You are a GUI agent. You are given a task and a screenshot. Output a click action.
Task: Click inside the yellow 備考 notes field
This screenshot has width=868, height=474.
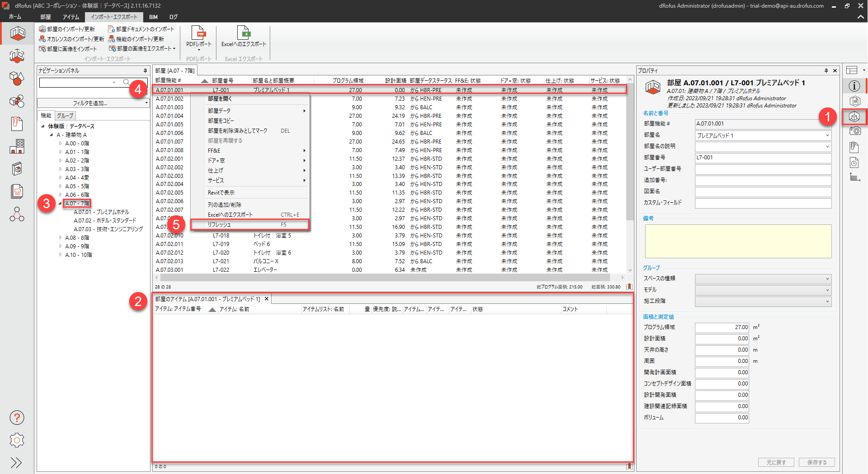click(x=738, y=241)
